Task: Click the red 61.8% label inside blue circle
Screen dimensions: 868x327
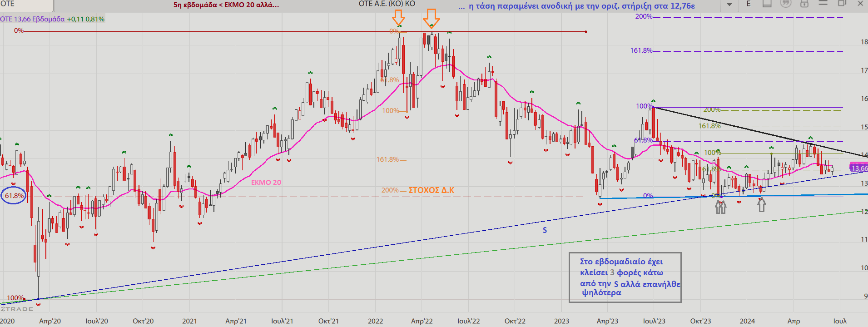Action: 14,196
